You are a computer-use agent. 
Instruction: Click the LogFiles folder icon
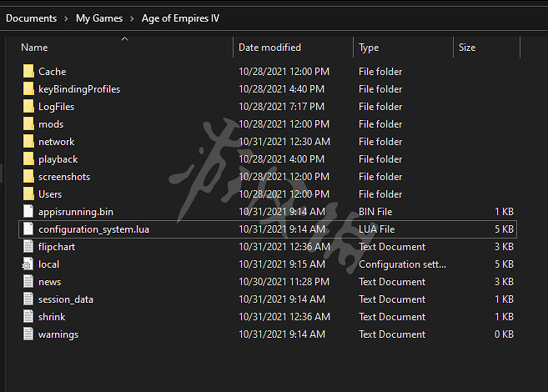pyautogui.click(x=28, y=107)
